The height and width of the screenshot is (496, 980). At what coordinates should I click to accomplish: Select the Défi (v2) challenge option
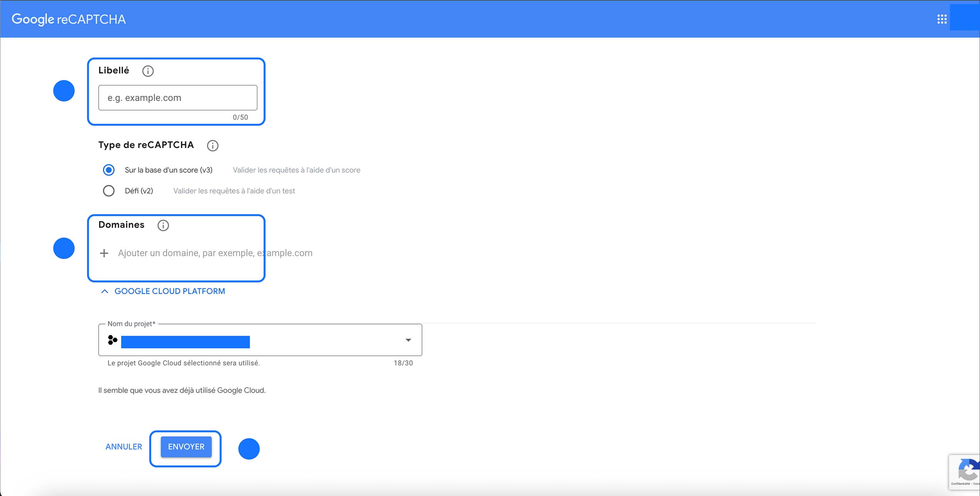(108, 190)
